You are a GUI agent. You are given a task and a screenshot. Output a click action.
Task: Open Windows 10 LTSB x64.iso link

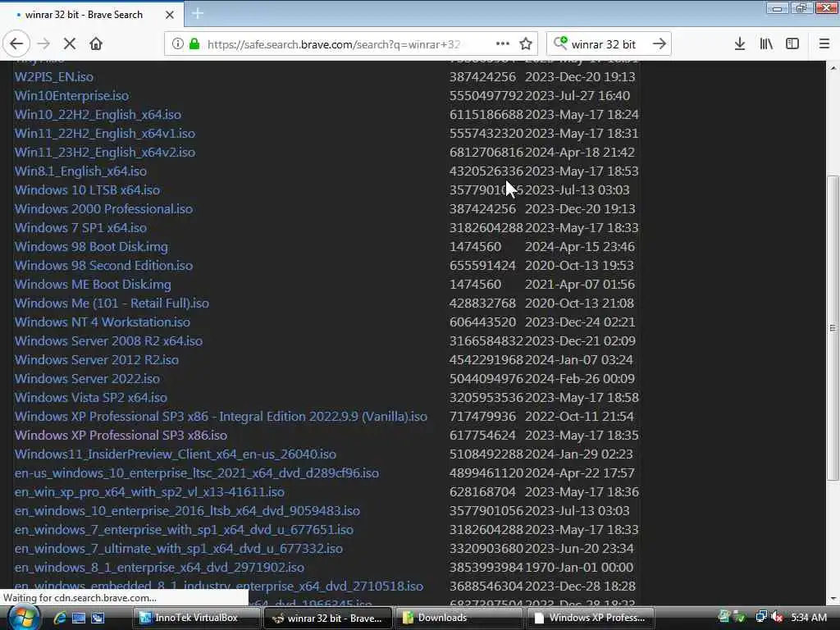point(87,189)
